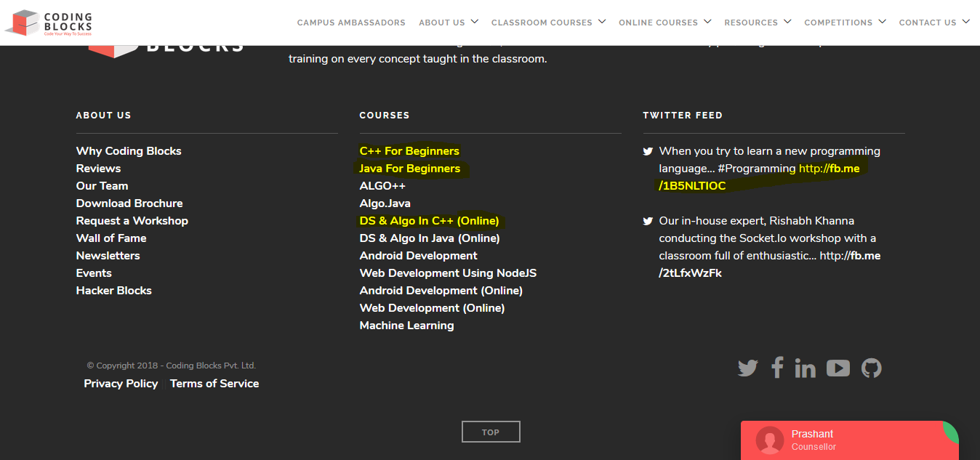980x460 pixels.
Task: Click the 'ABOUT US' footer heading
Action: tap(103, 116)
